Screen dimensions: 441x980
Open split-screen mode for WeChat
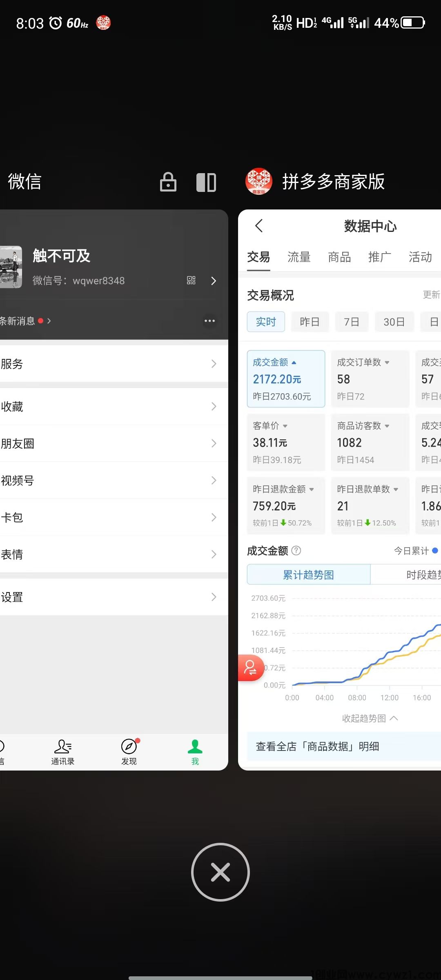[x=206, y=182]
